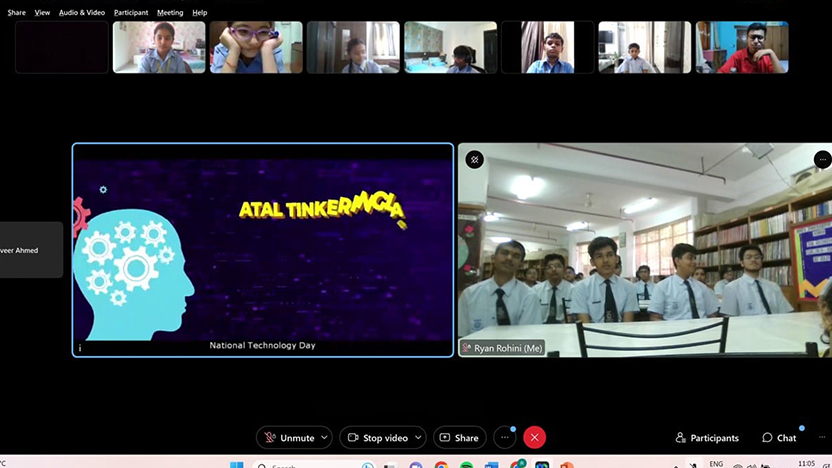Image resolution: width=832 pixels, height=468 pixels.
Task: Unmute the microphone
Action: (x=288, y=438)
